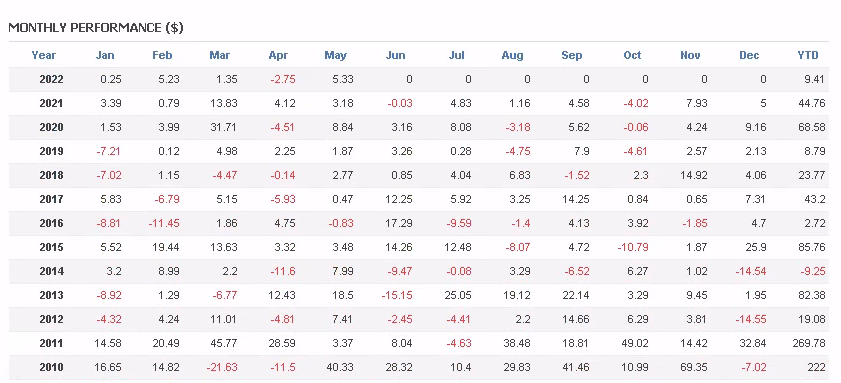
Task: Click the 2021 YTD value 44.76
Action: tap(812, 103)
